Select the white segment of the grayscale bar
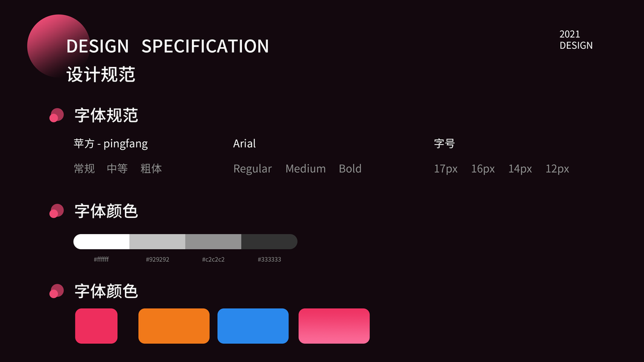The width and height of the screenshot is (644, 362). pos(102,241)
